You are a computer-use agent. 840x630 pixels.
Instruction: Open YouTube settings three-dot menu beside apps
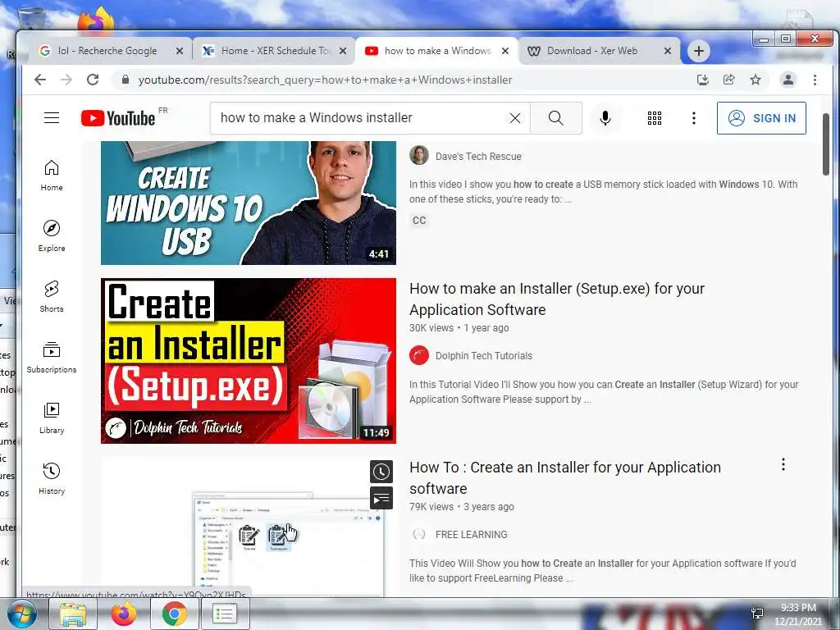[x=694, y=118]
